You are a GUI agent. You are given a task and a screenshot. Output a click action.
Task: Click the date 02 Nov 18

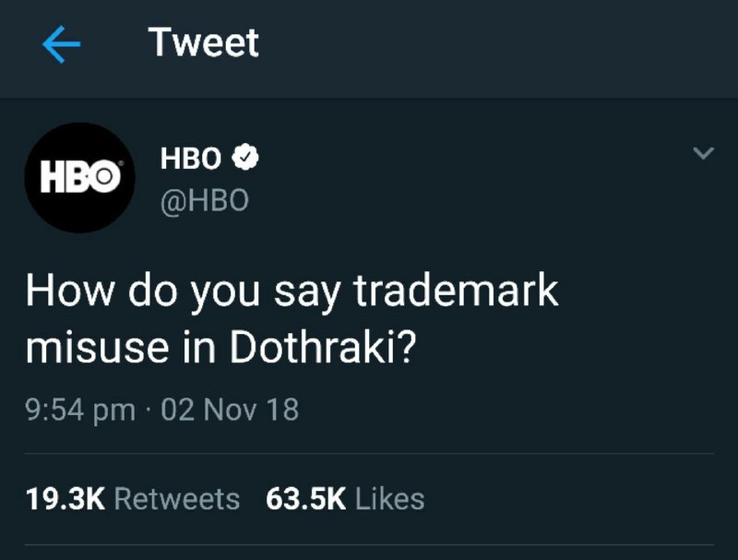tap(230, 409)
